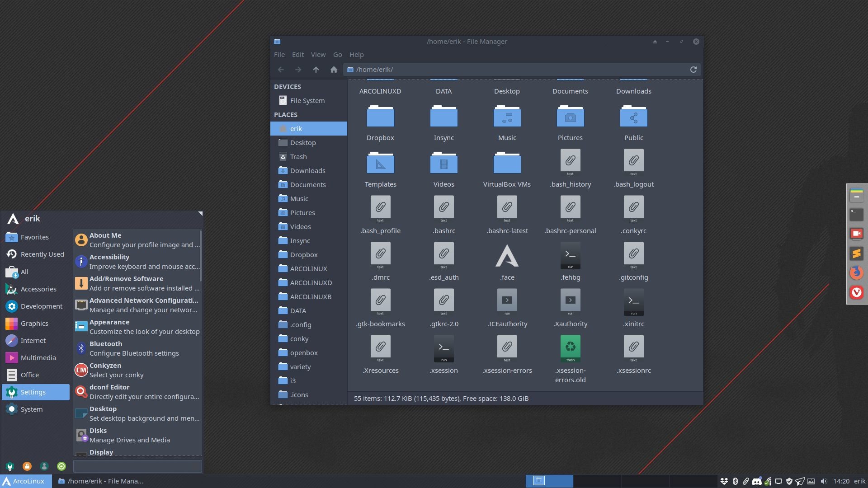Open Discord from the system tray
868x488 pixels.
coord(756,481)
